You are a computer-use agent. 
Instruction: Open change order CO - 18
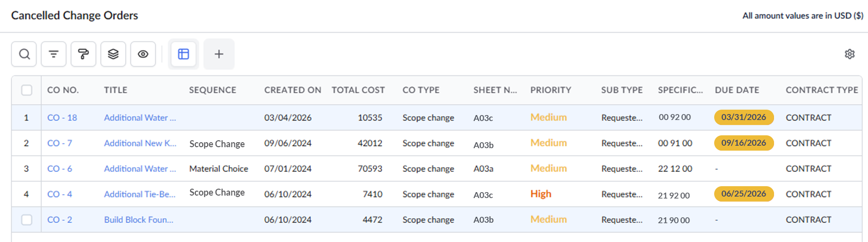tap(62, 118)
